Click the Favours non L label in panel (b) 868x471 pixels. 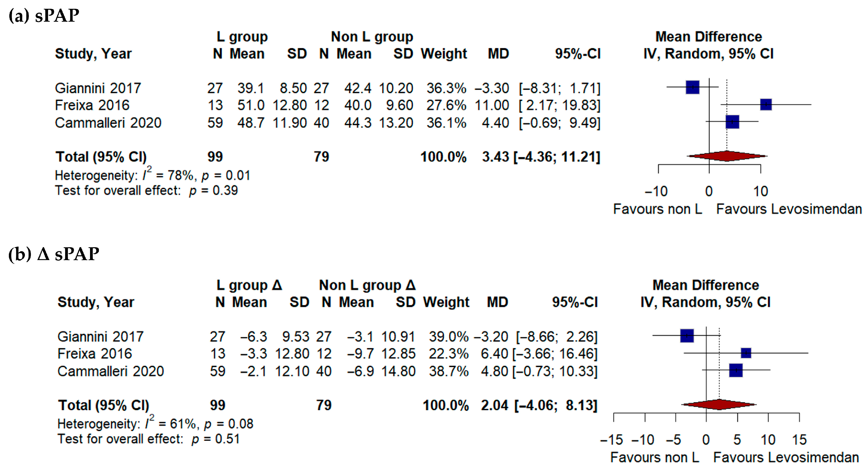point(655,458)
